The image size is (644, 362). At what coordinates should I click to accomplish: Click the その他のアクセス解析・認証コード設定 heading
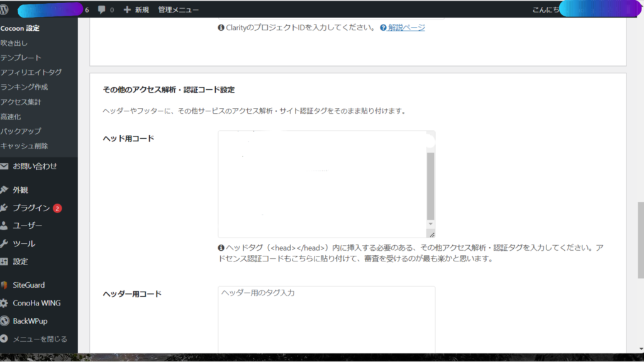click(169, 90)
